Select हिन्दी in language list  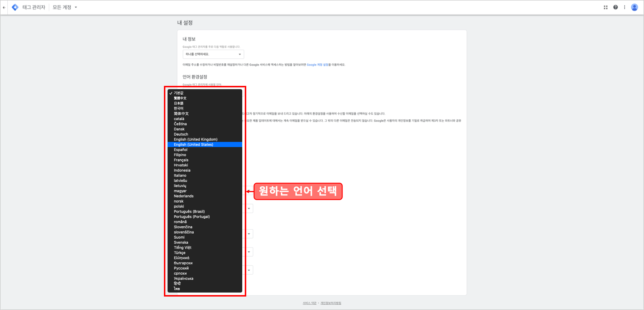click(205, 284)
